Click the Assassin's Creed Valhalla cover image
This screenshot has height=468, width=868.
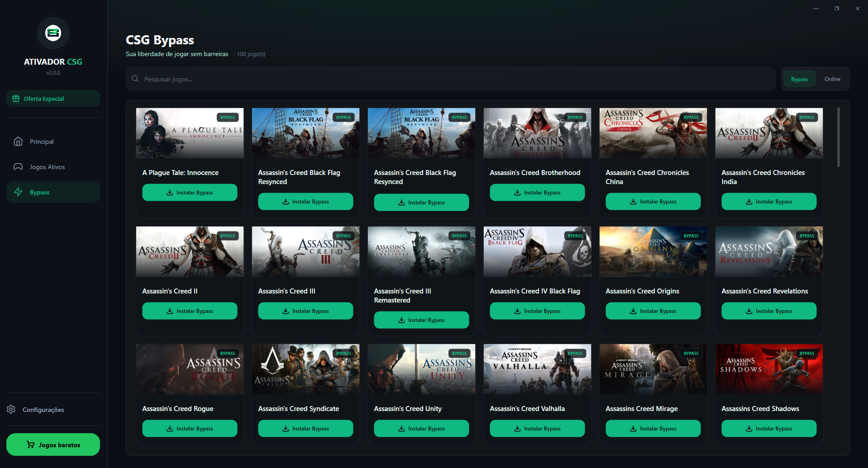[x=537, y=369]
